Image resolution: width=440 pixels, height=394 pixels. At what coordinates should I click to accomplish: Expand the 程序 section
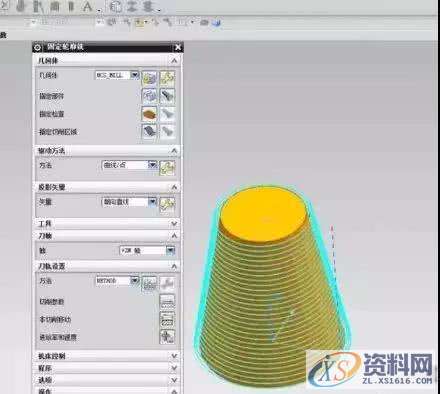(174, 368)
